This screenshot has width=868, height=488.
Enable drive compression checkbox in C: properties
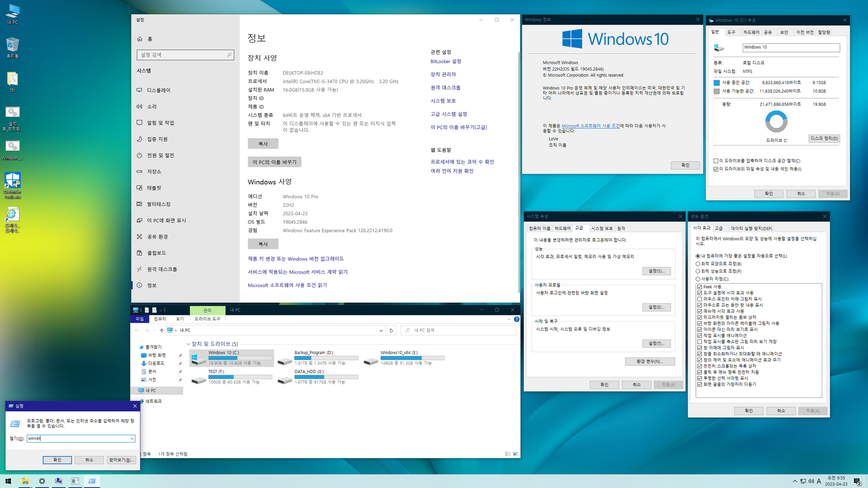(716, 161)
